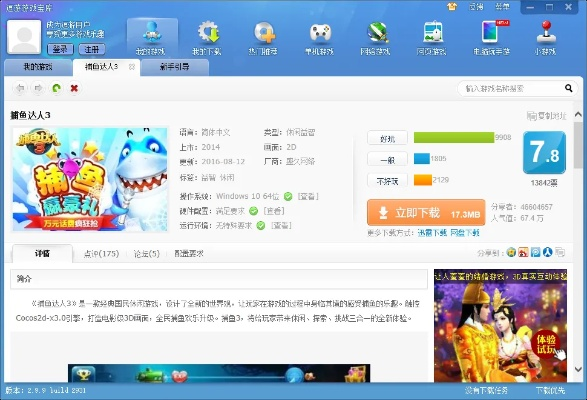The height and width of the screenshot is (400, 587).
Task: Click the no download tasks status text
Action: tap(486, 391)
